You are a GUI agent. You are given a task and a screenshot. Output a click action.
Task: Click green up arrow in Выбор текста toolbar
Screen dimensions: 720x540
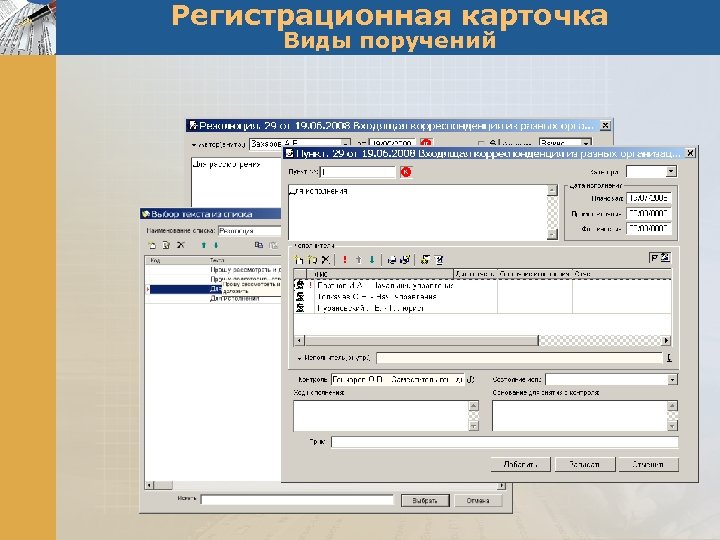(204, 245)
